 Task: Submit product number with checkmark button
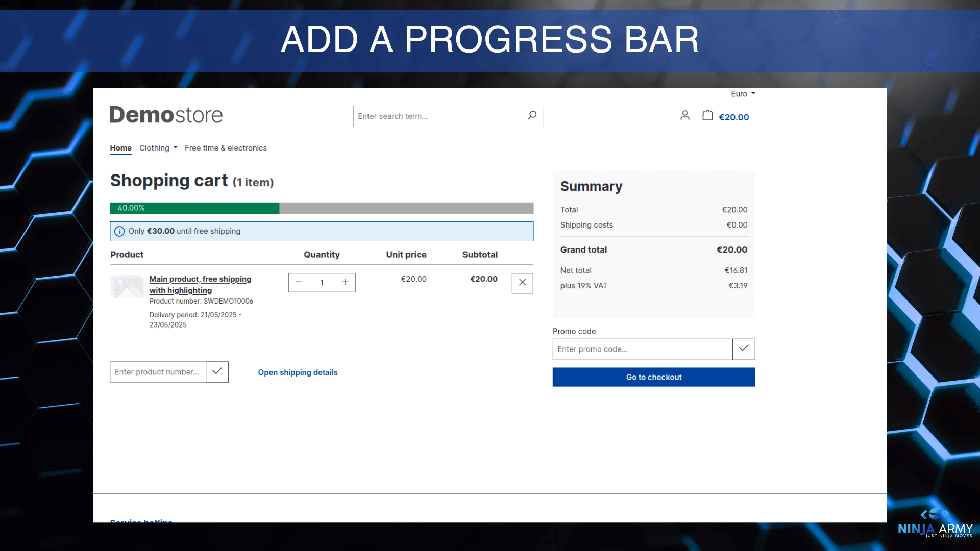(217, 372)
